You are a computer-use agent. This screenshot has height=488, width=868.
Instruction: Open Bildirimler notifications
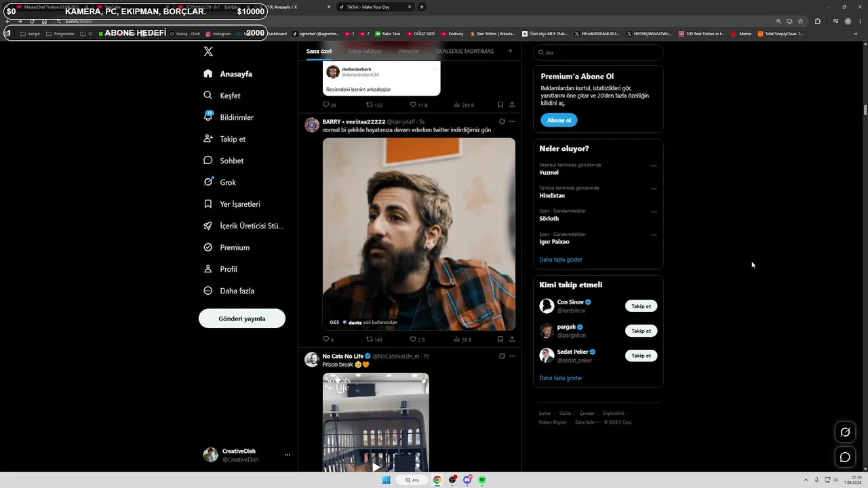tap(229, 117)
